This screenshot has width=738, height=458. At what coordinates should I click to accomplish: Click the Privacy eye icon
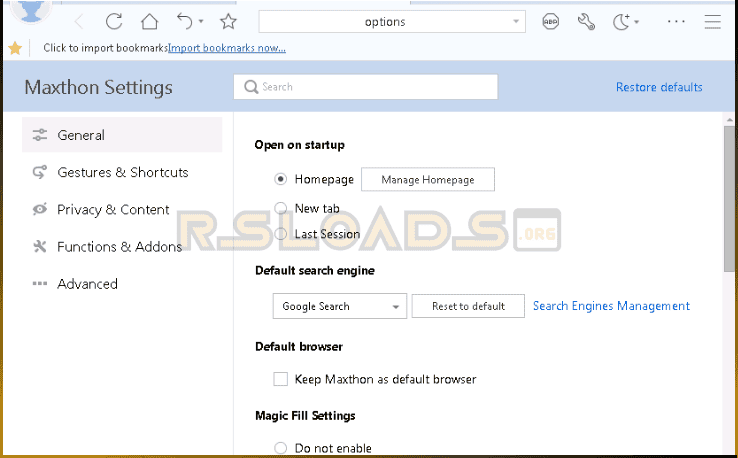coord(40,209)
